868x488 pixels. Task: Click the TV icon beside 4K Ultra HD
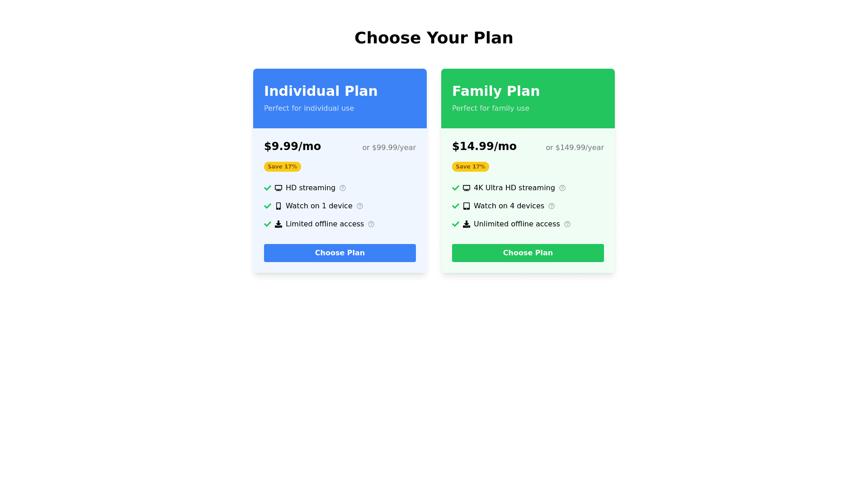[466, 188]
